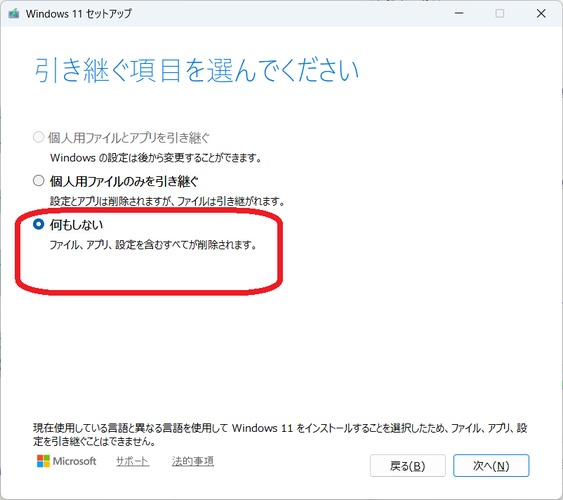Click the disabled maximize button

(x=499, y=14)
